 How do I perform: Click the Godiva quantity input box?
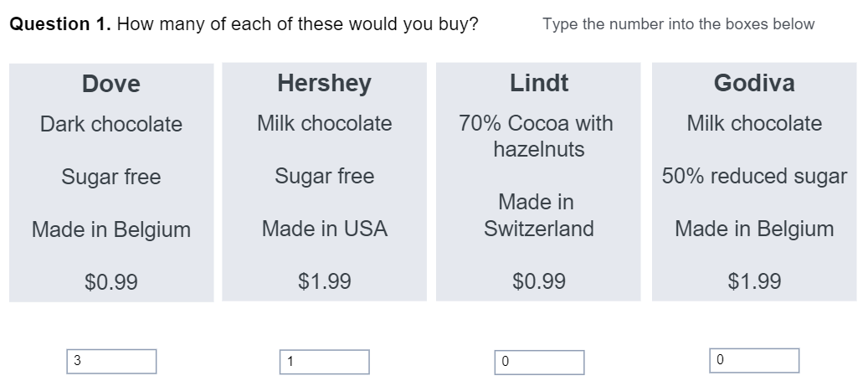coord(754,361)
